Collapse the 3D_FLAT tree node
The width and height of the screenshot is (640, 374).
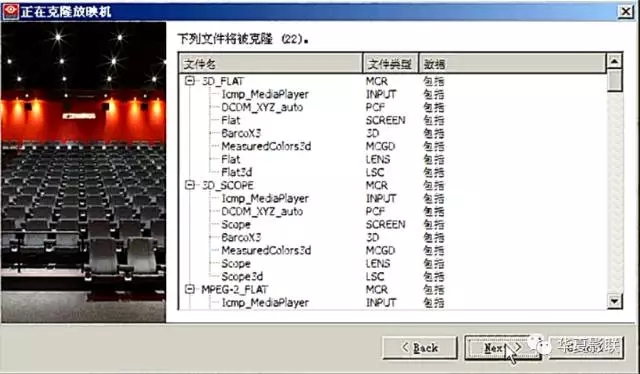(189, 81)
